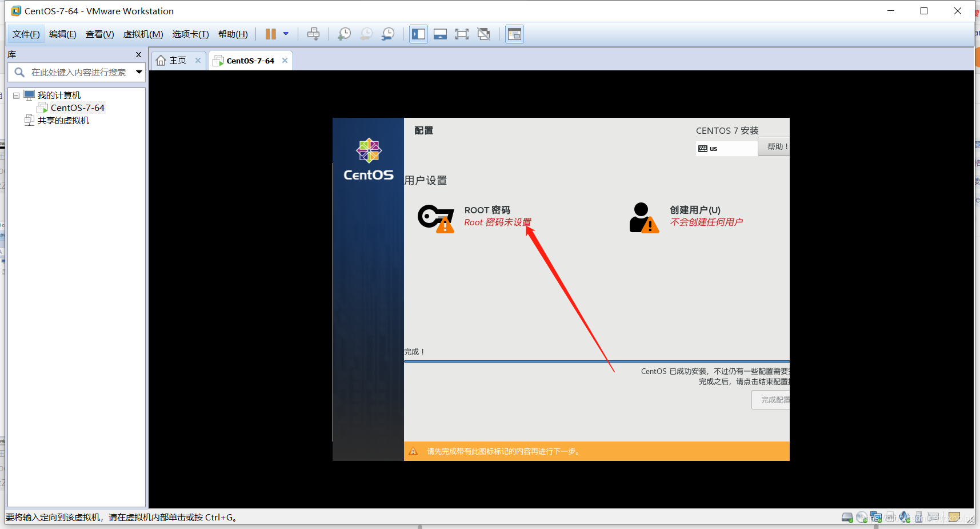Click the sound card status bar icon
Screen dimensions: 980x529
click(x=904, y=518)
